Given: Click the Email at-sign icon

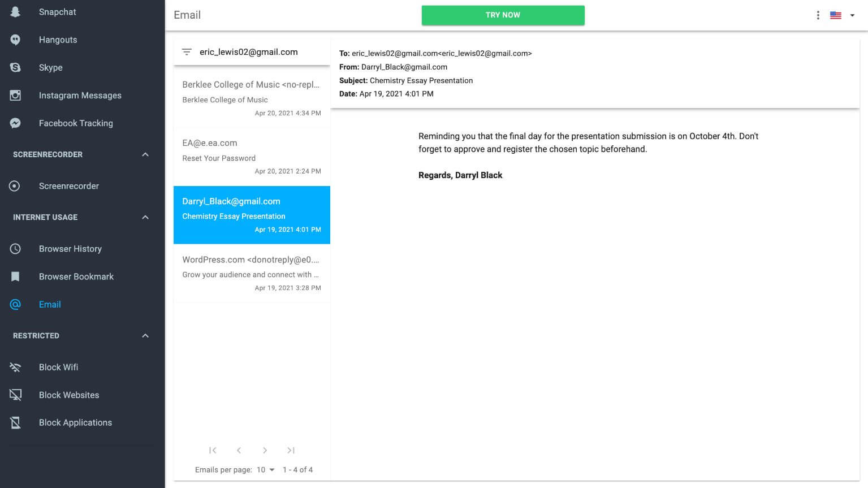Looking at the screenshot, I should pyautogui.click(x=15, y=304).
